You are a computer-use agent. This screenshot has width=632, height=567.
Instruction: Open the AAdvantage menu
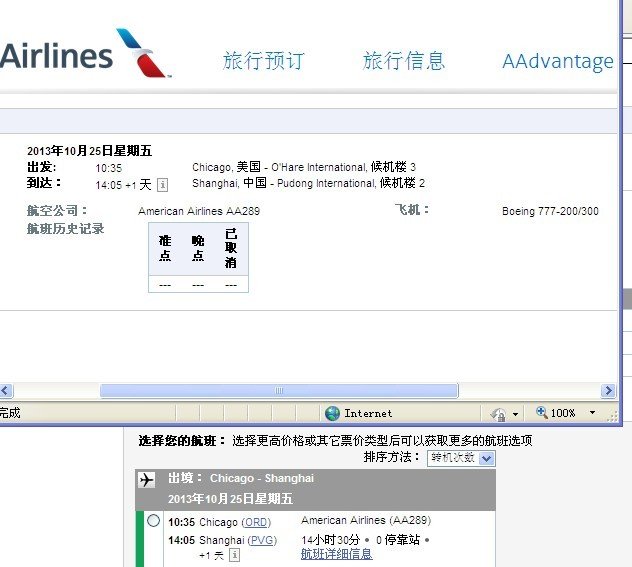click(557, 62)
